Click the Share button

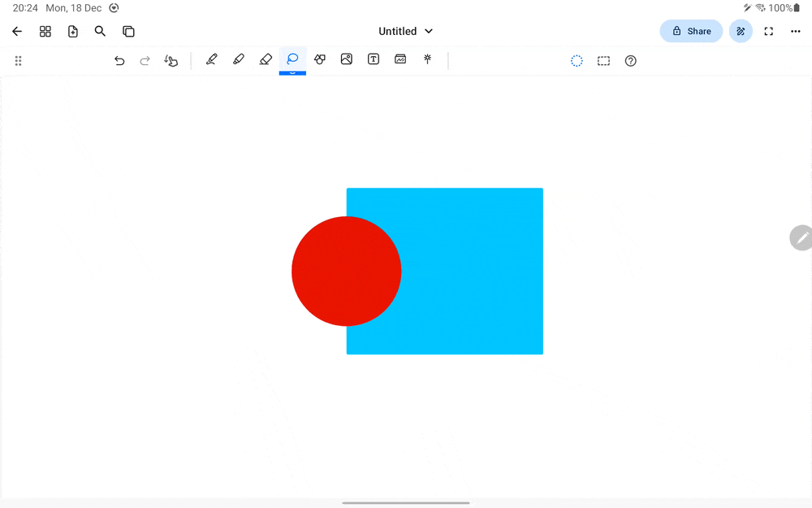[x=691, y=31]
